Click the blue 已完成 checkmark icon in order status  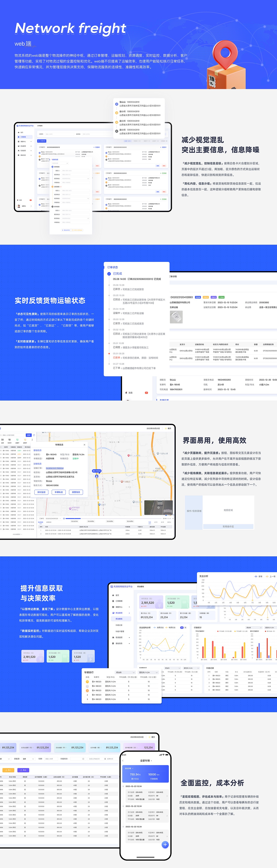click(109, 274)
